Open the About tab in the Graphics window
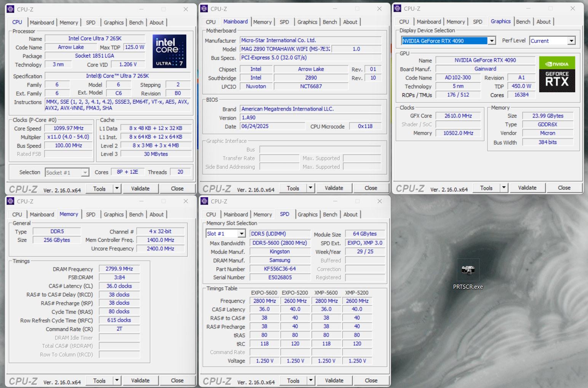 pyautogui.click(x=543, y=22)
